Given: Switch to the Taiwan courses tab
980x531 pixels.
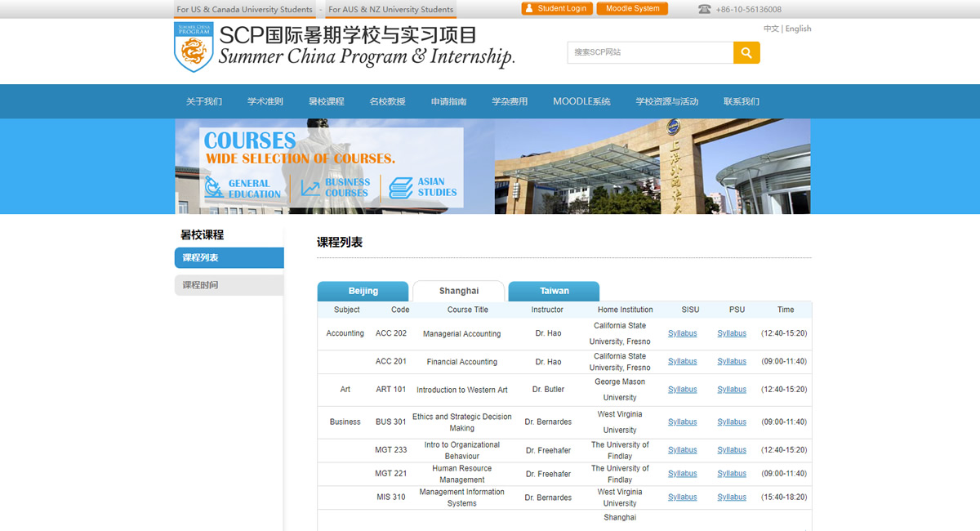Looking at the screenshot, I should pos(554,291).
